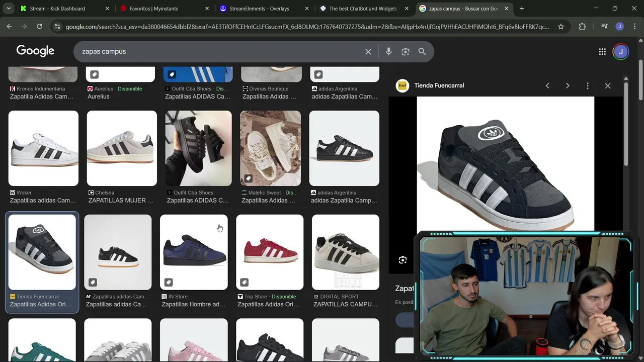Screen dimensions: 644x362
Task: Open Tienda Fuencarral source in preview header
Action: [x=430, y=85]
